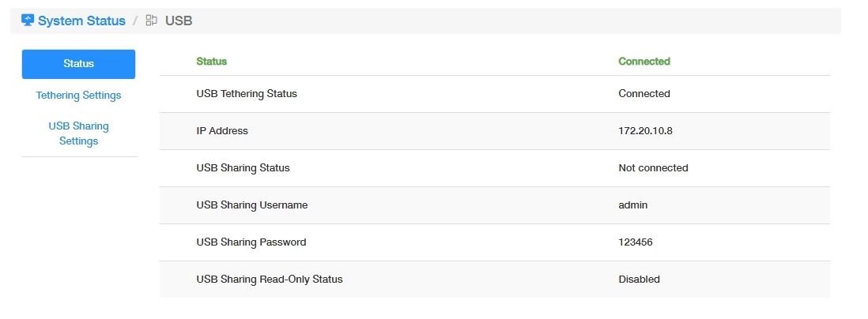Click the USB breadcrumb title text
The width and height of the screenshot is (868, 319).
coord(179,21)
